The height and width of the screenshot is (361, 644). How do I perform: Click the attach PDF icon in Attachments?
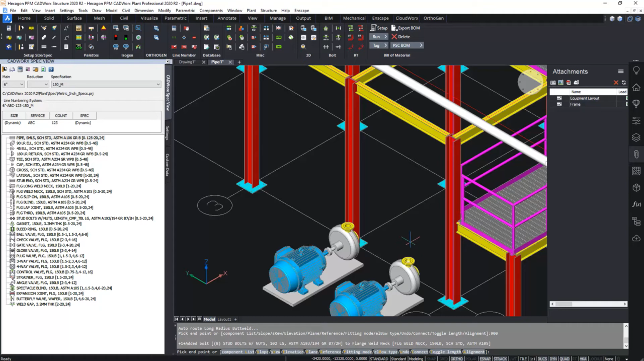569,83
